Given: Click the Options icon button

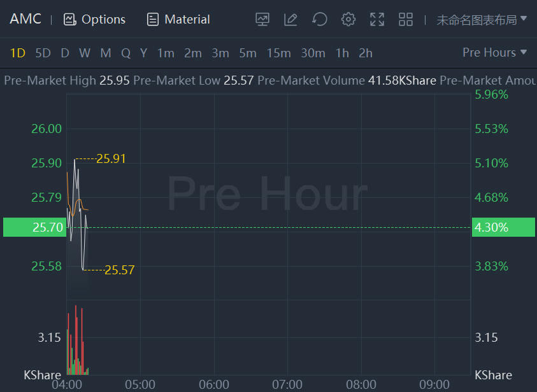Looking at the screenshot, I should (69, 19).
